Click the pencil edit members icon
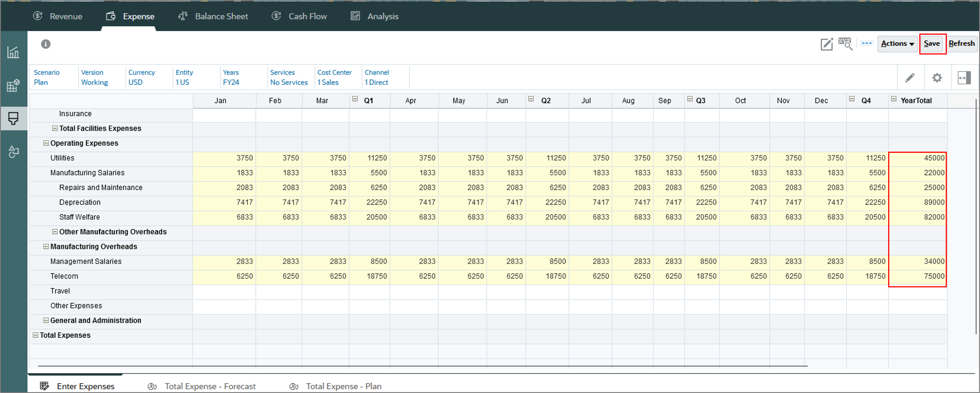 910,78
